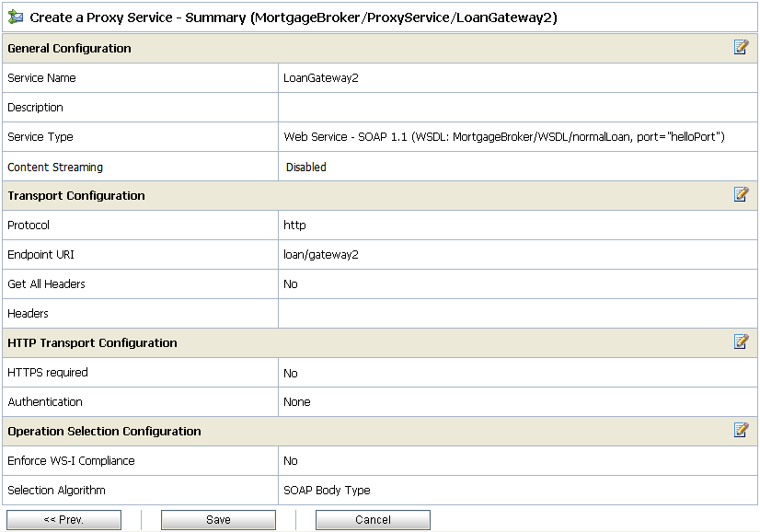Cancel the proxy service creation
The width and height of the screenshot is (760, 532).
(373, 520)
